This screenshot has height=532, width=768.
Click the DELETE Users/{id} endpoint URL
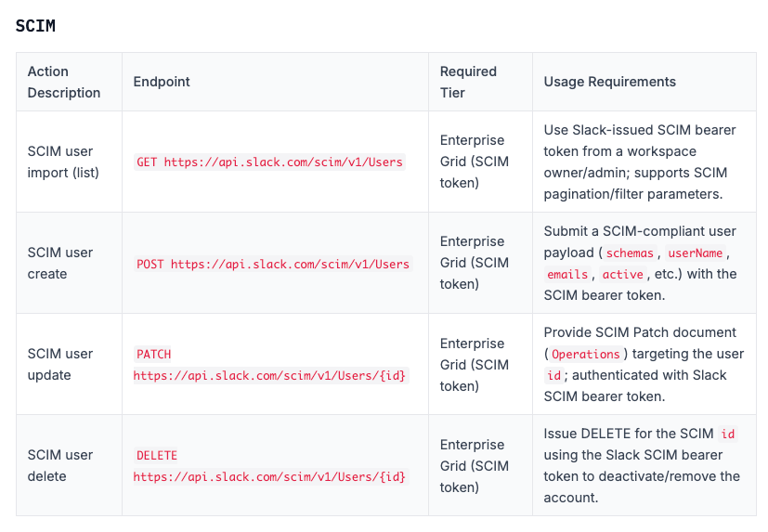269,477
